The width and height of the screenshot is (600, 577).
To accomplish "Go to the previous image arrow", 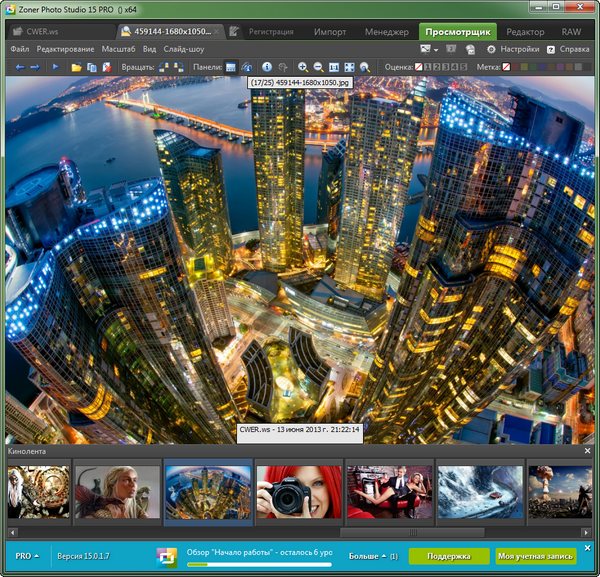I will (19, 67).
